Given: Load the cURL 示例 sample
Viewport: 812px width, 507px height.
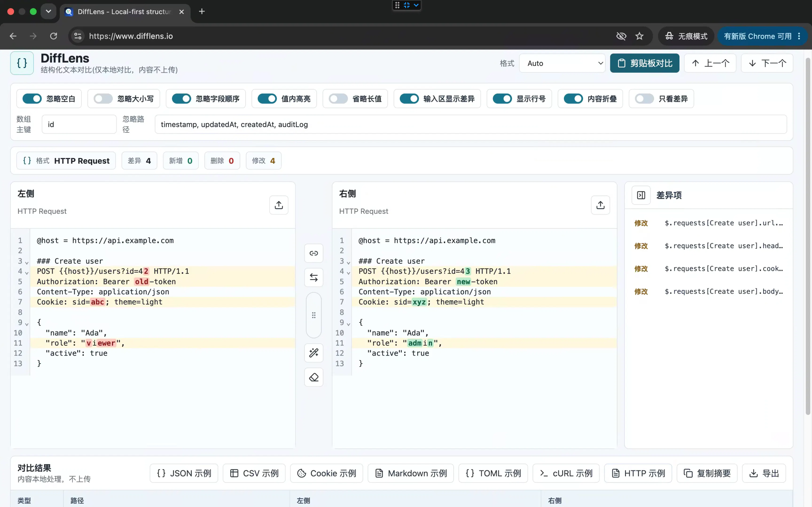Looking at the screenshot, I should pos(566,473).
